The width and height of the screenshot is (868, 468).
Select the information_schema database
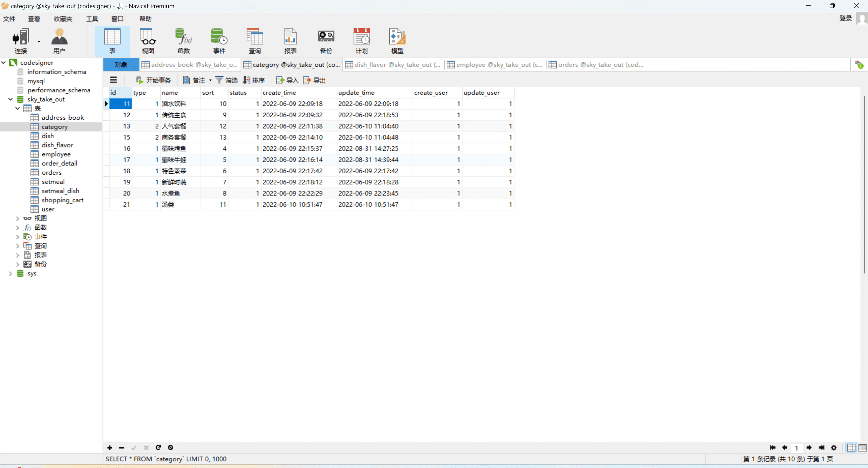pos(57,72)
